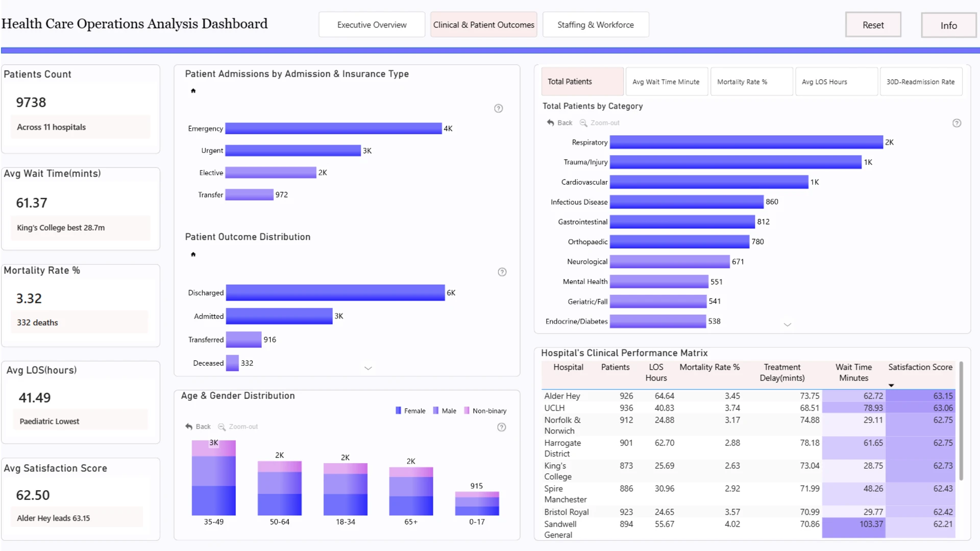Screen dimensions: 980x551
Task: Select the 50-64 age group column
Action: pyautogui.click(x=280, y=488)
